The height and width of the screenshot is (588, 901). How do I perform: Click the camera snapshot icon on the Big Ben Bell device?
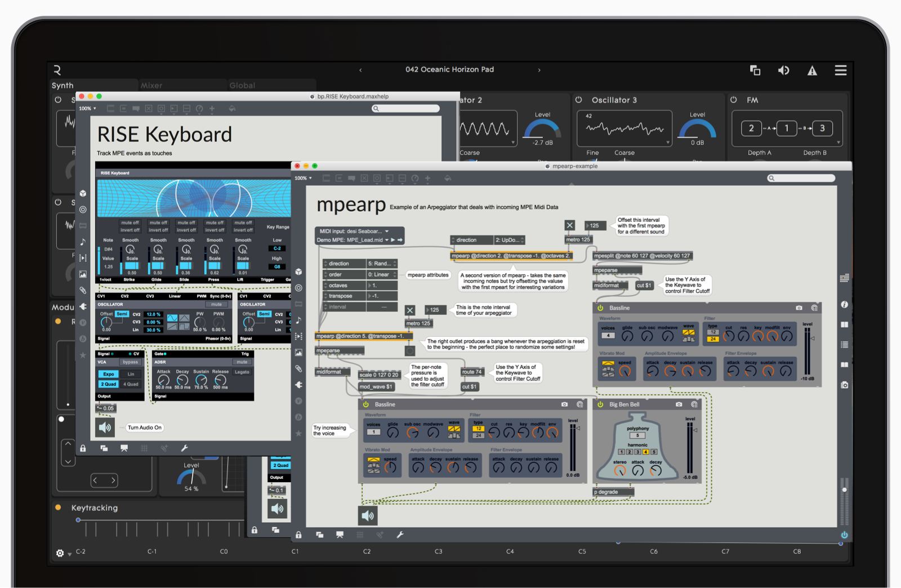[679, 404]
